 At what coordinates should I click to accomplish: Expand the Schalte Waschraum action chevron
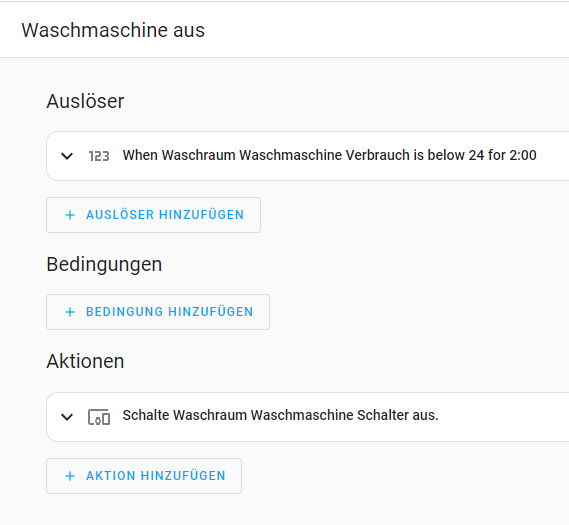click(67, 417)
